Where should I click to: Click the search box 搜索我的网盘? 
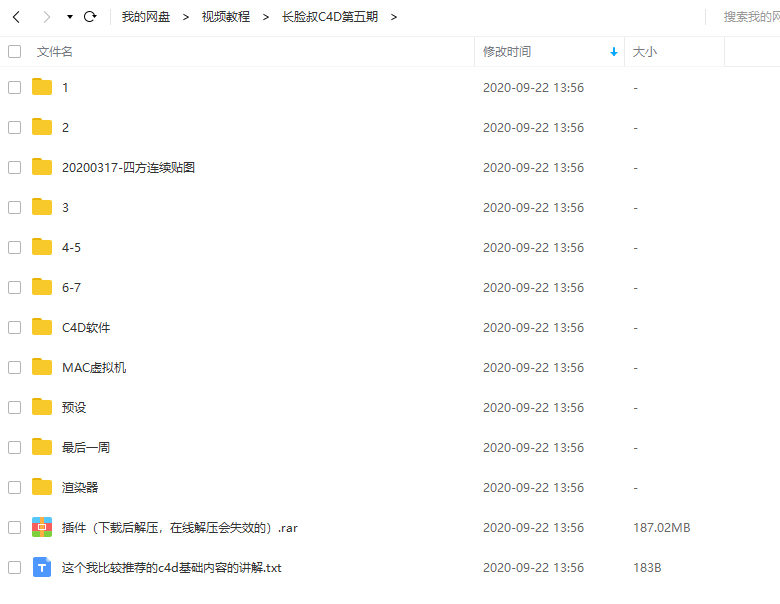[751, 17]
